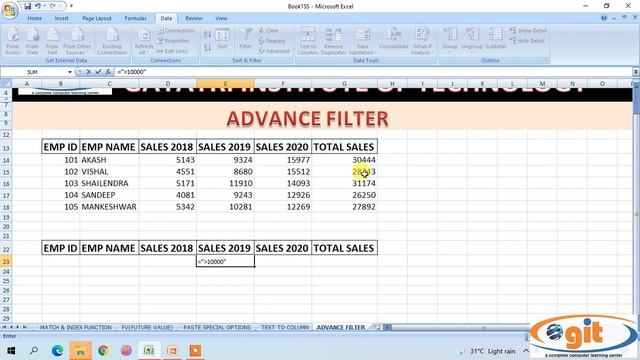Open the Sort dialog
This screenshot has width=640, height=360.
222,40
